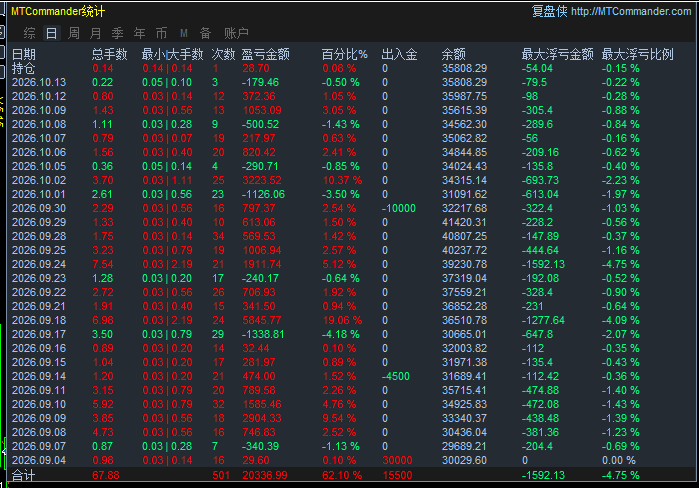The width and height of the screenshot is (699, 488).
Task: Click the -4500 withdrawal entry
Action: pyautogui.click(x=396, y=376)
